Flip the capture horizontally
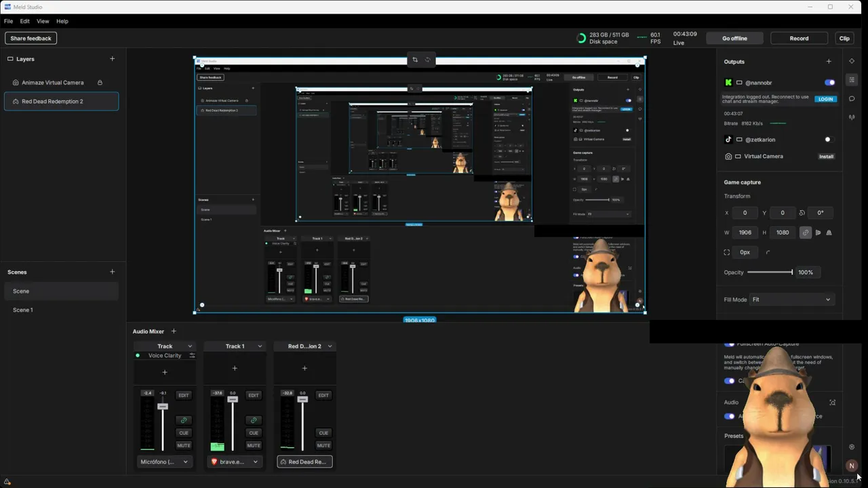The image size is (868, 488). click(x=818, y=232)
